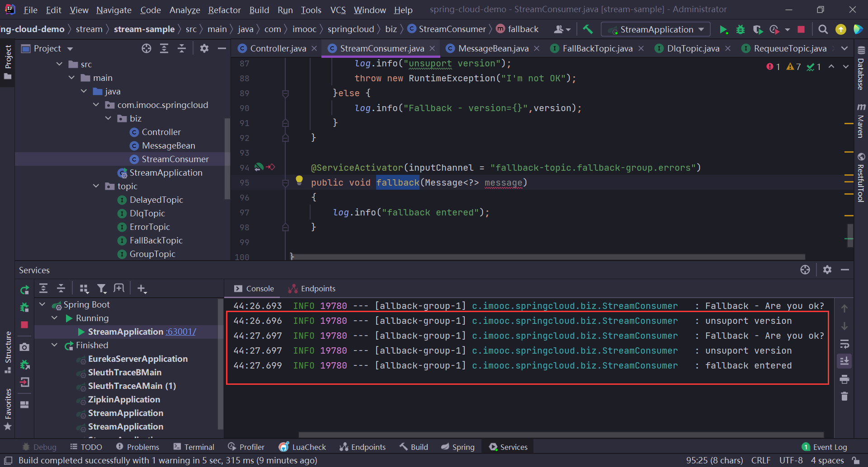Open Problems tool window button
Image resolution: width=868 pixels, height=467 pixels.
138,447
